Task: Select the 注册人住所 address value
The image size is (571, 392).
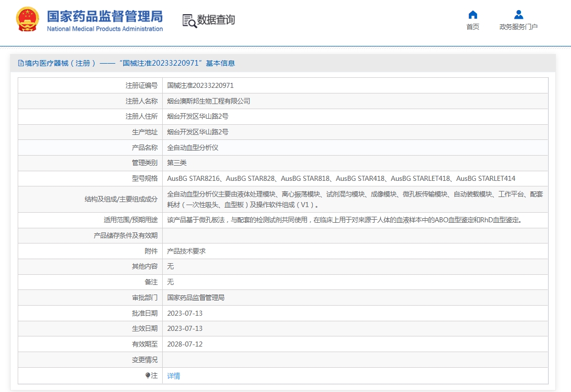Action: [198, 117]
